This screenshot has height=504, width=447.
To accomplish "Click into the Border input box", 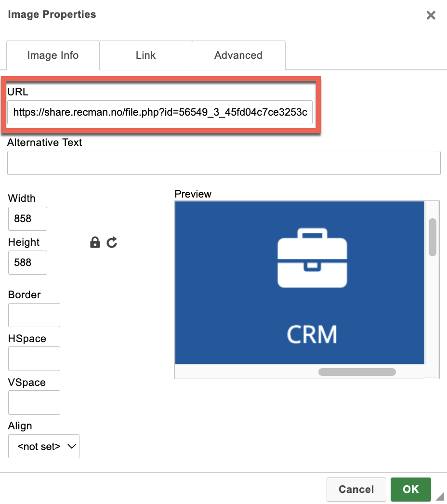I will [34, 315].
